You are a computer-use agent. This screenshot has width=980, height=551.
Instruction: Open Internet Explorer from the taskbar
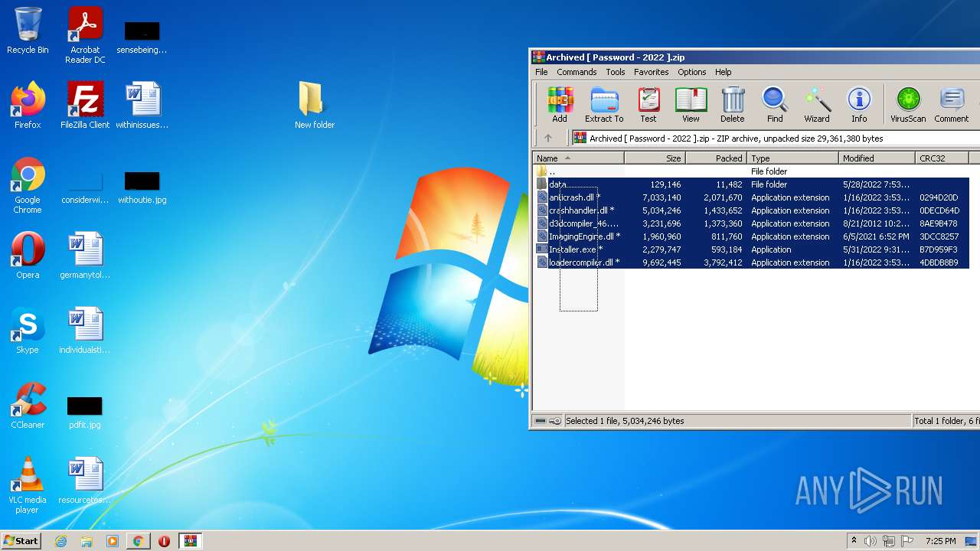click(x=60, y=541)
